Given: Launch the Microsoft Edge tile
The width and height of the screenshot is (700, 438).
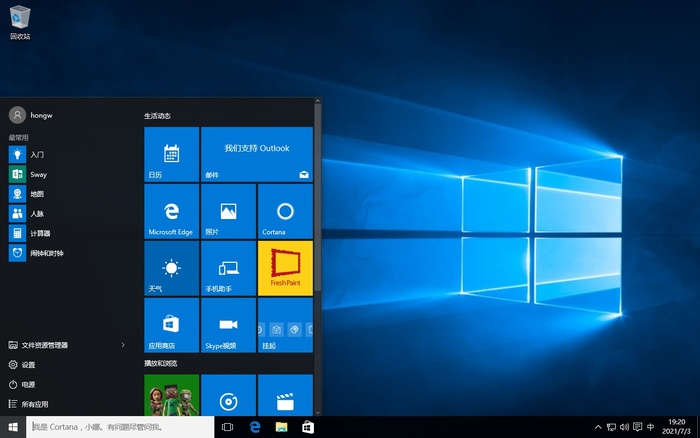Looking at the screenshot, I should coord(171,211).
